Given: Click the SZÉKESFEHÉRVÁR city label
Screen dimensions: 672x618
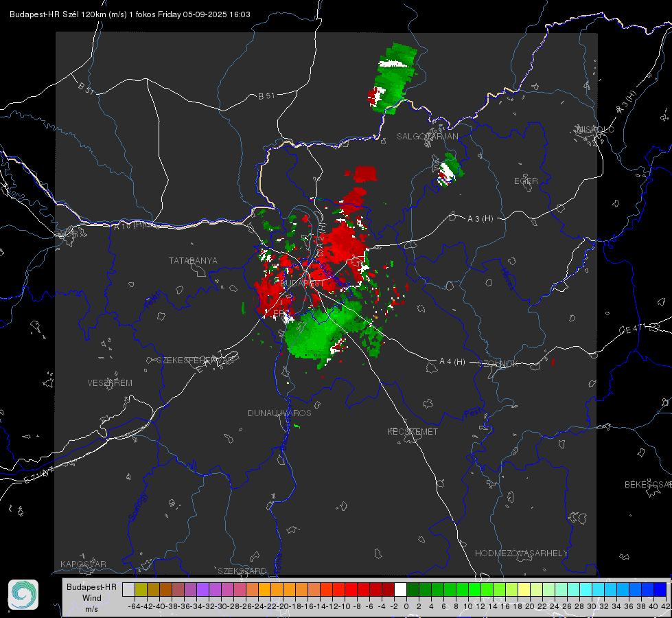Looking at the screenshot, I should click(x=195, y=360).
